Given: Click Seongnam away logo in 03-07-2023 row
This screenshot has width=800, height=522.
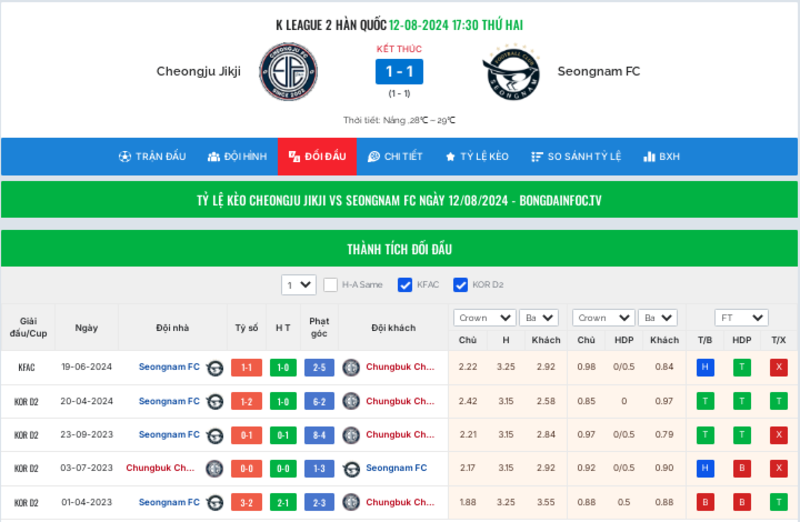Looking at the screenshot, I should click(x=351, y=468).
